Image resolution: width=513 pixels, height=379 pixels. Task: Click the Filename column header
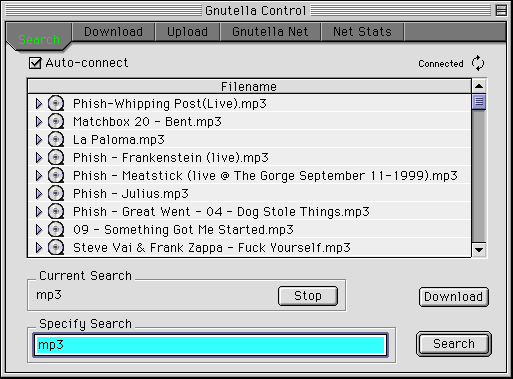coord(249,87)
